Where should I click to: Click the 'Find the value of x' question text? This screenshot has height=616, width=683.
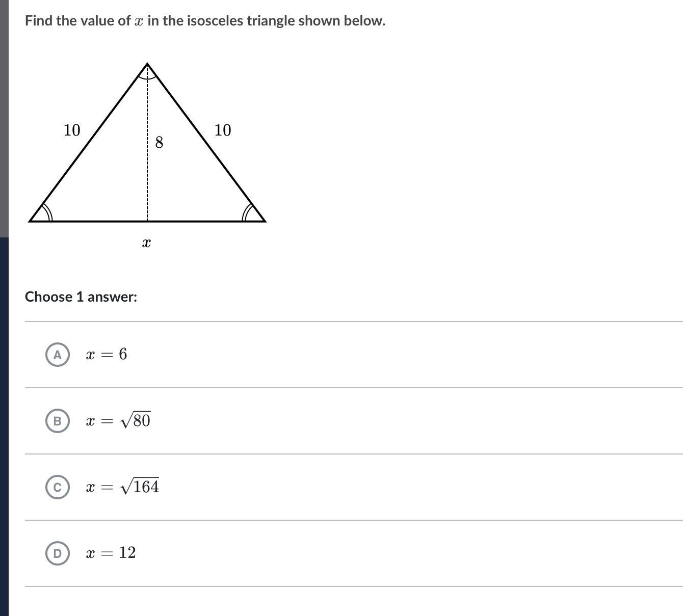(205, 21)
